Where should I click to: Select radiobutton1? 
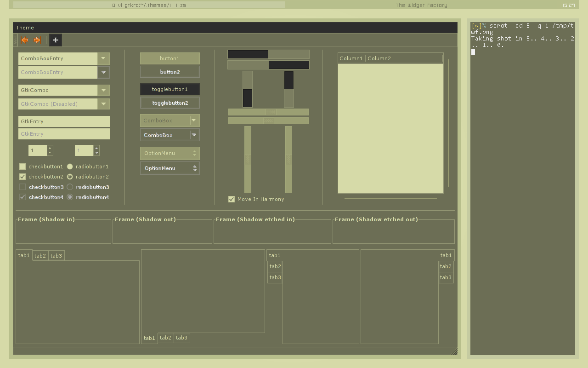[x=70, y=167]
